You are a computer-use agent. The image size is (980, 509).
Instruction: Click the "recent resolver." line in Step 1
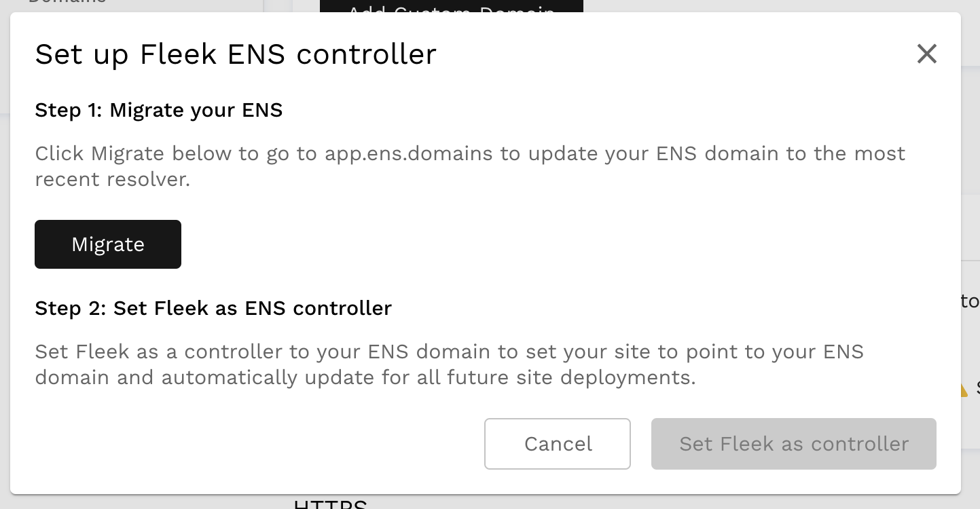112,180
